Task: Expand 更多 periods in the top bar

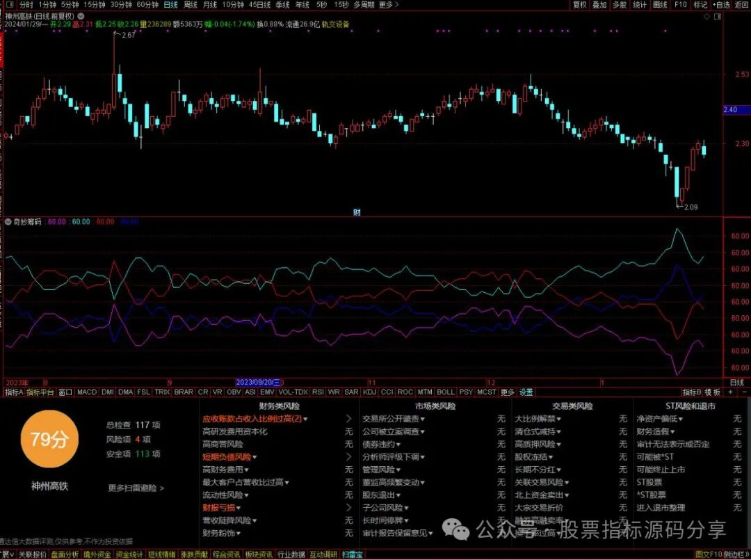Action: coord(388,5)
